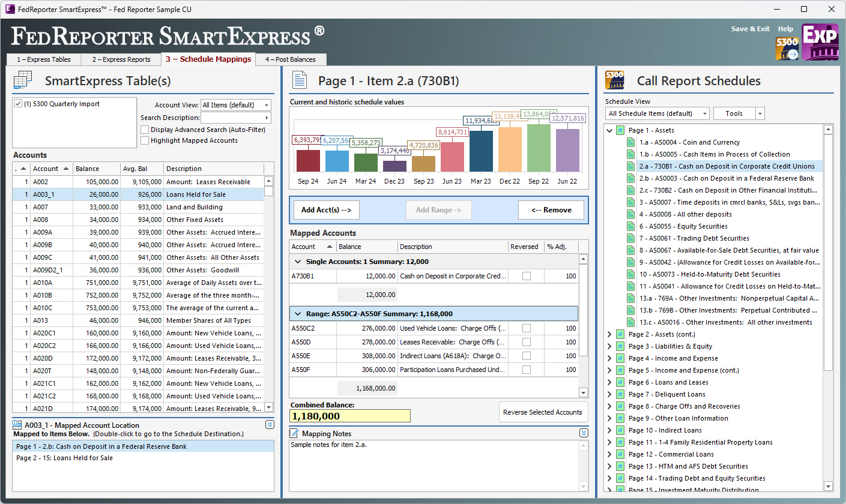846x504 pixels.
Task: Click Save & Exit
Action: coord(751,29)
